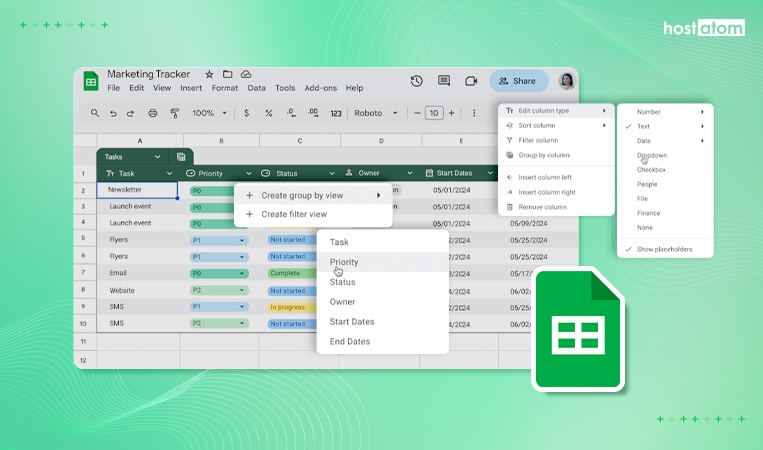Print the spreadsheet
The height and width of the screenshot is (450, 763).
click(x=152, y=113)
